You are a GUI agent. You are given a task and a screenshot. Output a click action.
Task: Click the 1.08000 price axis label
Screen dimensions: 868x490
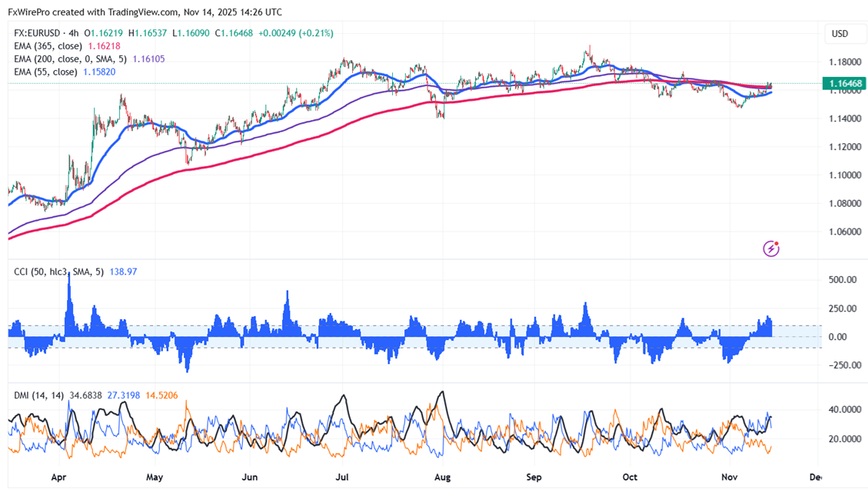(845, 203)
